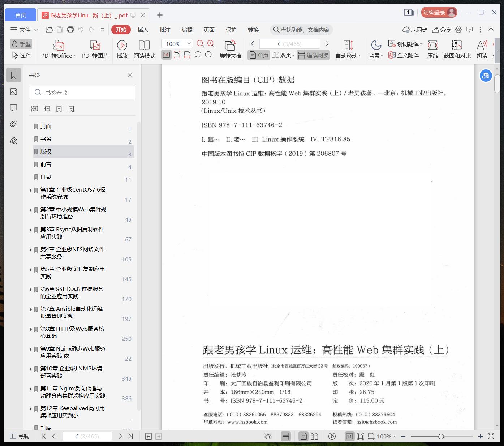The height and width of the screenshot is (446, 504).
Task: Toggle 单页 single page view
Action: [x=259, y=55]
